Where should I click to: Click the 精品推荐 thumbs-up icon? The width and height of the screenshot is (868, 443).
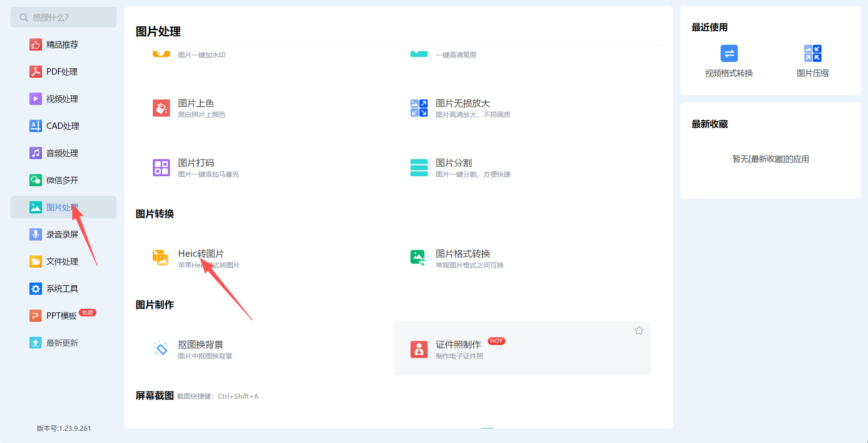[x=36, y=45]
